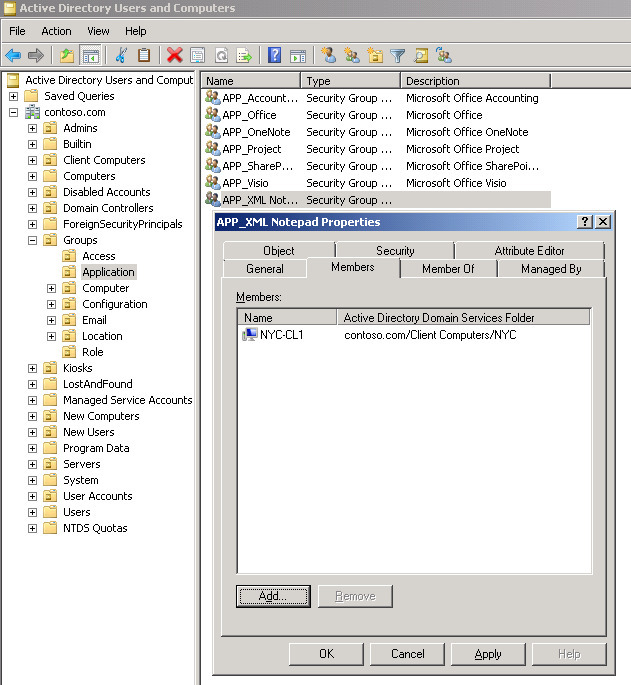Click the Find objects magnifier icon
Screen dimensions: 631x685
pyautogui.click(x=421, y=55)
